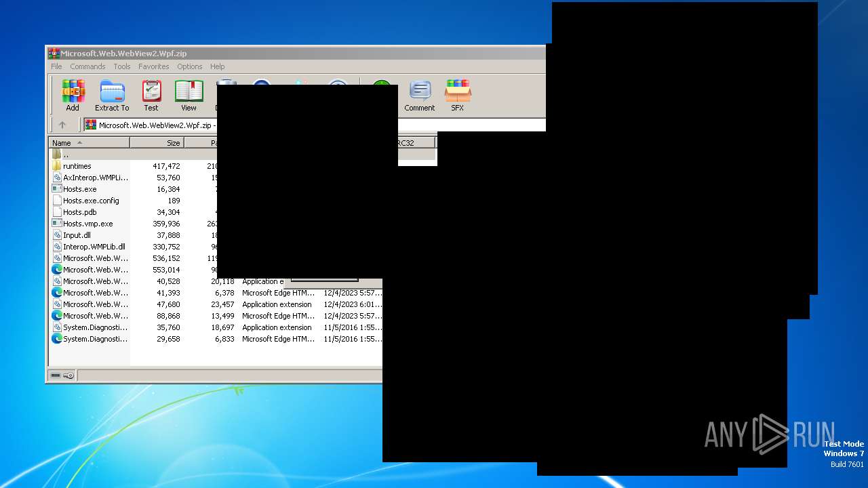This screenshot has width=868, height=488.
Task: Click the Extract To toolbar icon
Action: (112, 96)
